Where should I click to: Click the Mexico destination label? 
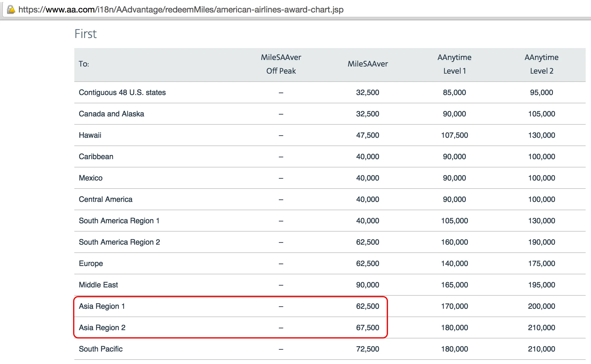(x=90, y=178)
